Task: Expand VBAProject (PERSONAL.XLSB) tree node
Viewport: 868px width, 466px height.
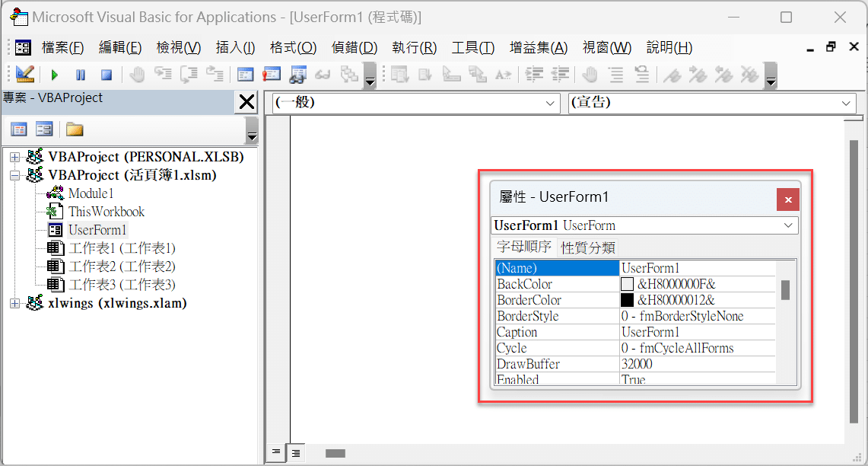Action: tap(15, 158)
